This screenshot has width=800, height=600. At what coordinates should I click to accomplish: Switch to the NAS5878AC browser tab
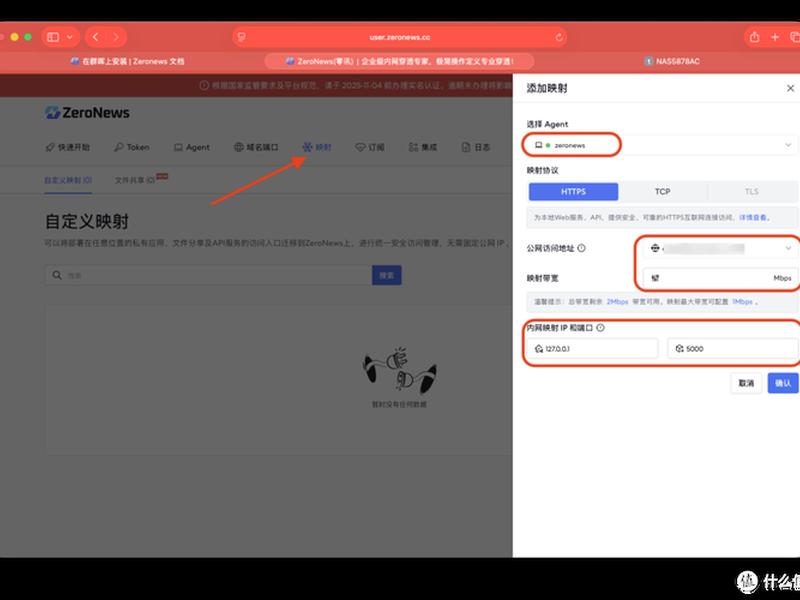click(671, 61)
